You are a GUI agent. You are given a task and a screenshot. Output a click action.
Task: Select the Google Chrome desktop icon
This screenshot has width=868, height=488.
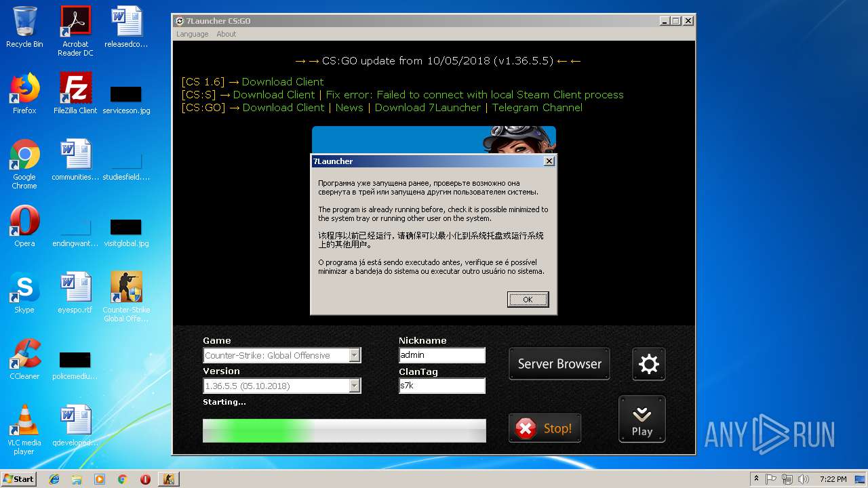(x=24, y=165)
